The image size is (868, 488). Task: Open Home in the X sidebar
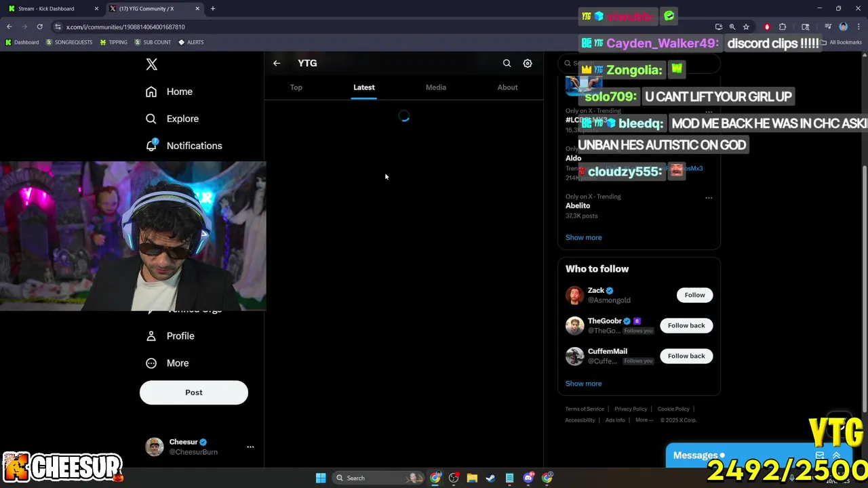[x=170, y=91]
